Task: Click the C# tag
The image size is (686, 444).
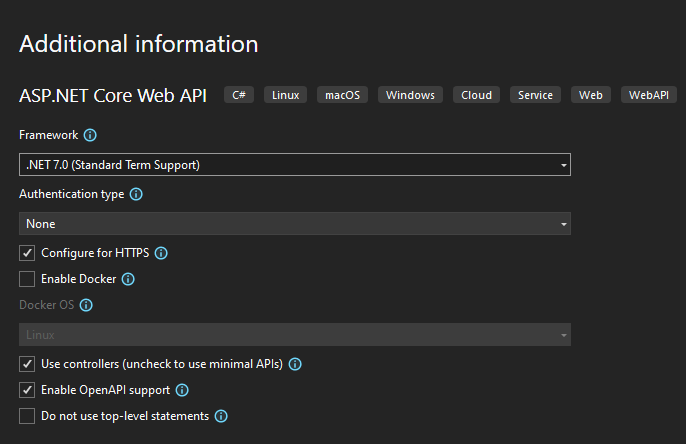Action: pos(239,95)
